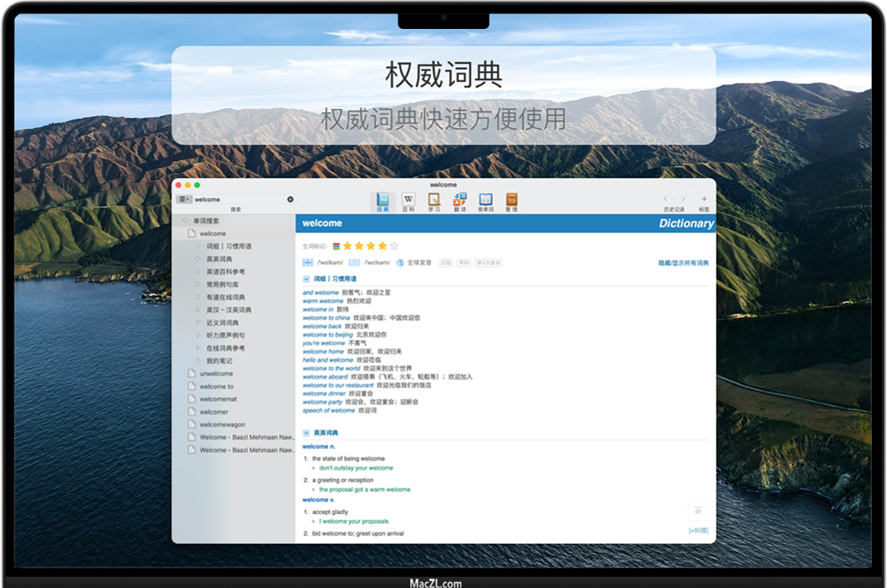Clear the search field with X icon
The image size is (887, 588).
pos(290,199)
